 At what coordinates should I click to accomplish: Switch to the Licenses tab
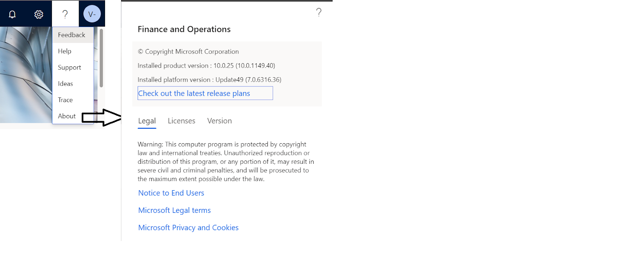tap(182, 121)
